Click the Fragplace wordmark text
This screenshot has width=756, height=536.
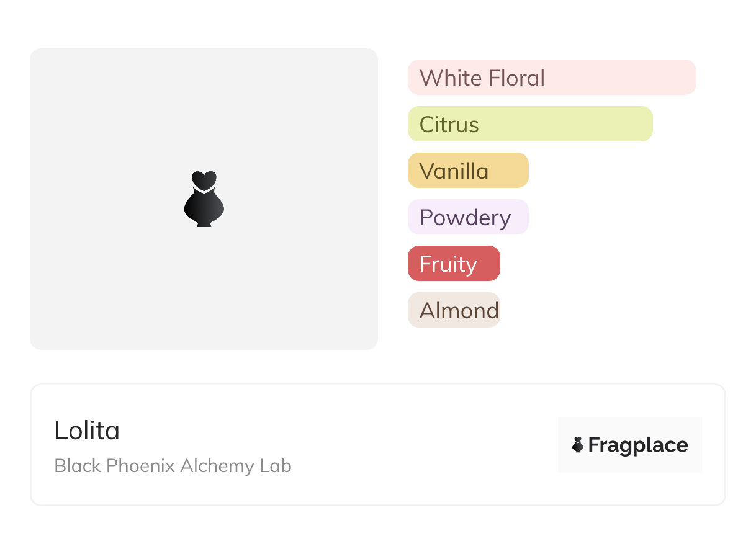coord(638,445)
